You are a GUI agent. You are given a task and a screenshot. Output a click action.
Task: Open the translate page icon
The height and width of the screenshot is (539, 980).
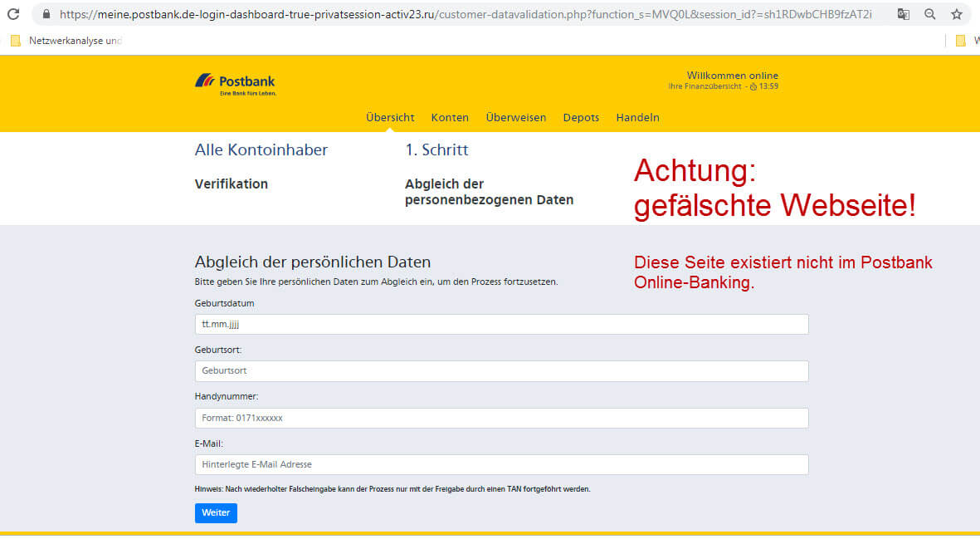click(x=903, y=14)
